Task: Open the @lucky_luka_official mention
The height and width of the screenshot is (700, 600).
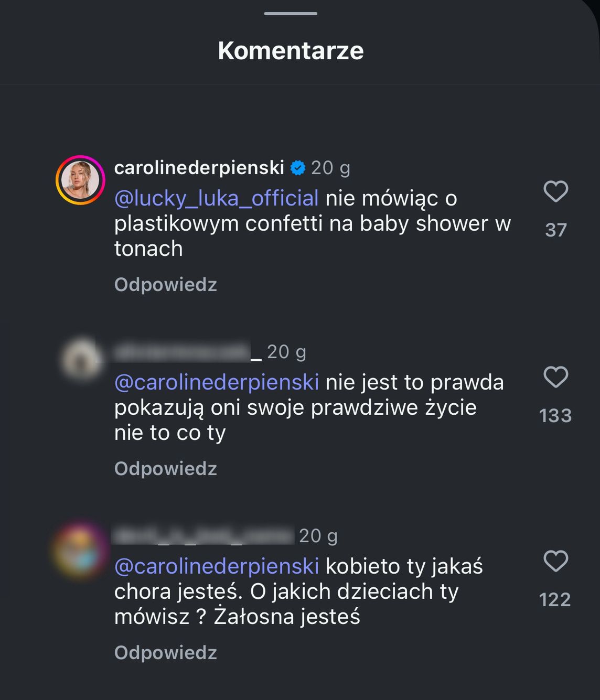Action: point(216,198)
